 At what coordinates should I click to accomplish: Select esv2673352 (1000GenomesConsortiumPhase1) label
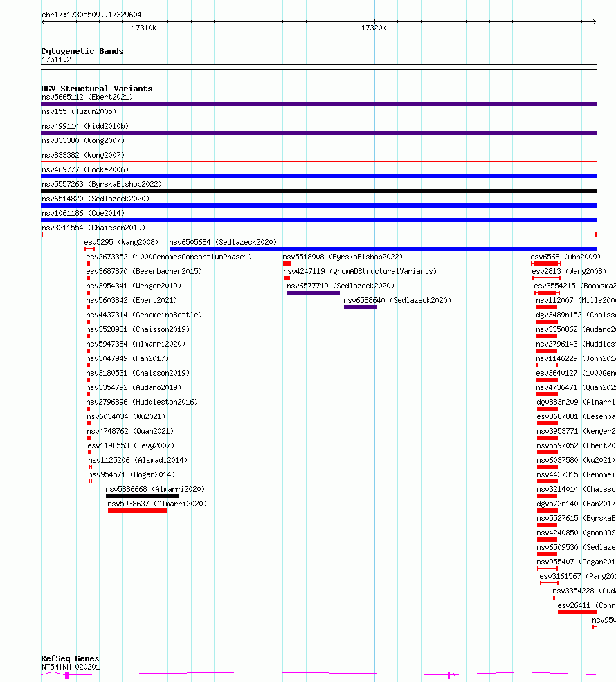169,257
